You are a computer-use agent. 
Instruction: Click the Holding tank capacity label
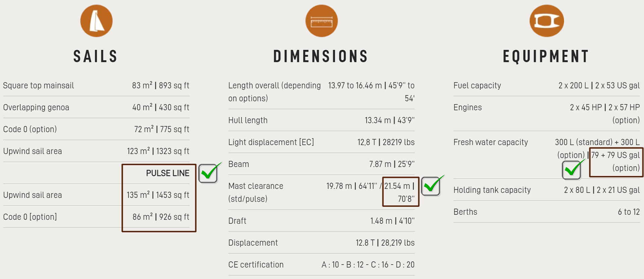coord(492,190)
